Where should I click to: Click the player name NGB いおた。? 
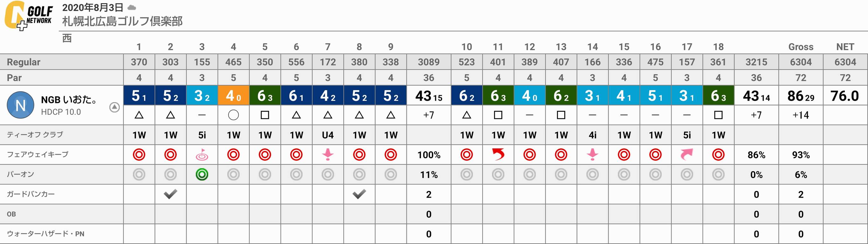click(x=69, y=100)
